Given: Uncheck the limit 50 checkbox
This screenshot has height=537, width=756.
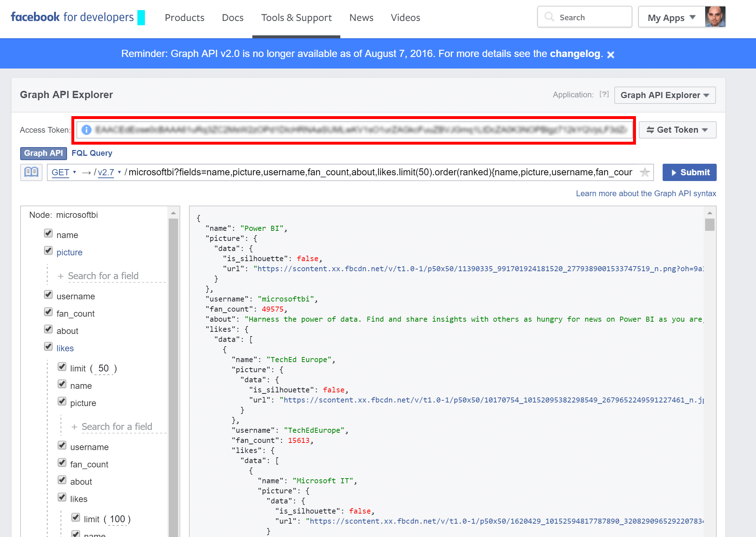Looking at the screenshot, I should [62, 367].
